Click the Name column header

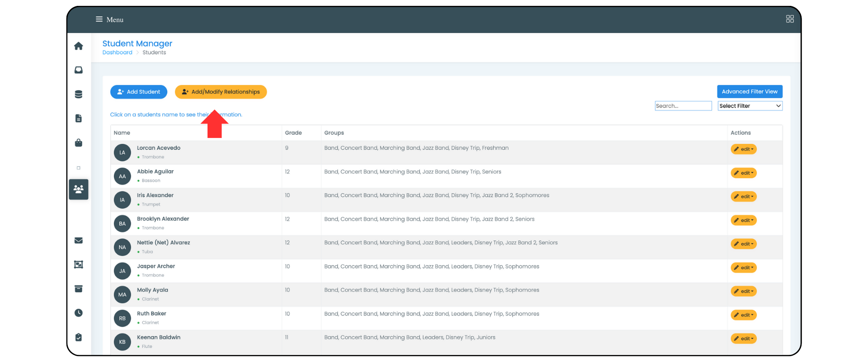(122, 133)
